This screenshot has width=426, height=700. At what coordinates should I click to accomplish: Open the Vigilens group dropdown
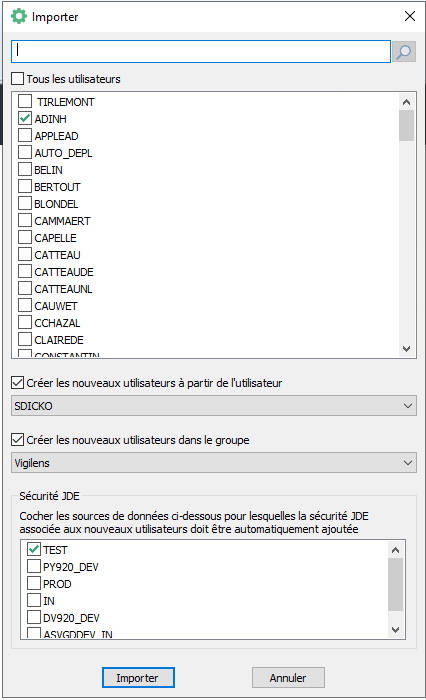click(x=214, y=463)
